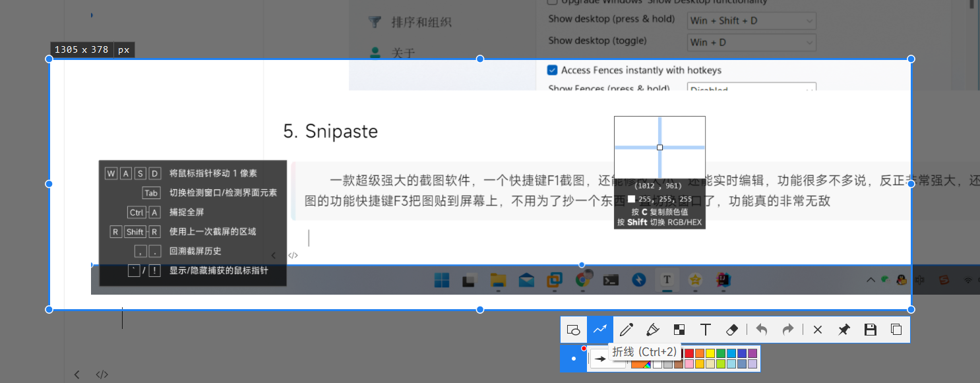Pick the green color swatch in top row

pos(721,353)
